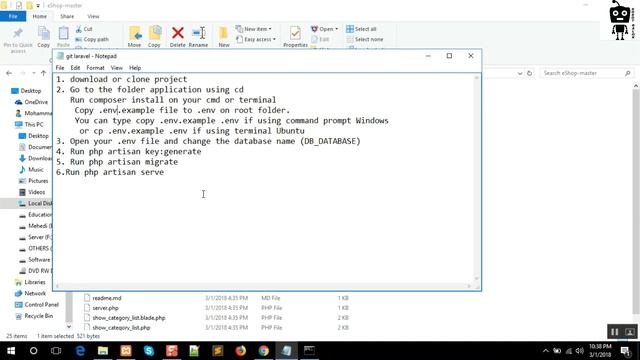Click the Notepad horizontal scrollbar
640x360 pixels.
point(263,286)
